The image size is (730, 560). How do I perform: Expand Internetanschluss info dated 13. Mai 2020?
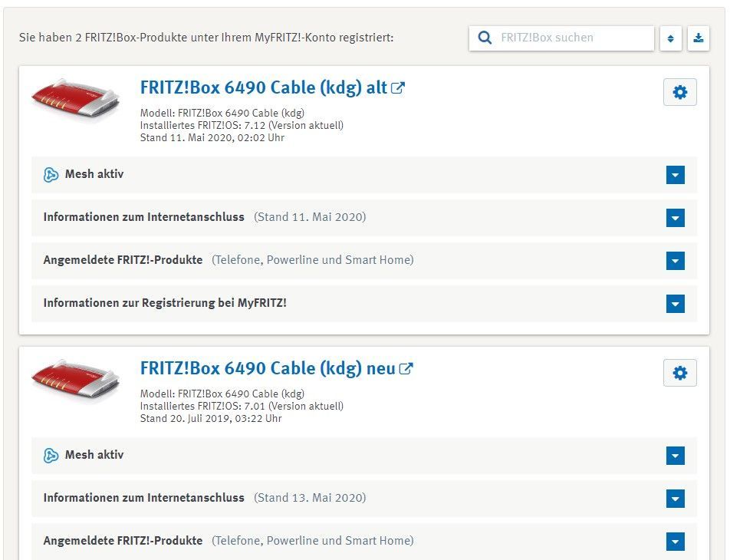[x=675, y=499]
